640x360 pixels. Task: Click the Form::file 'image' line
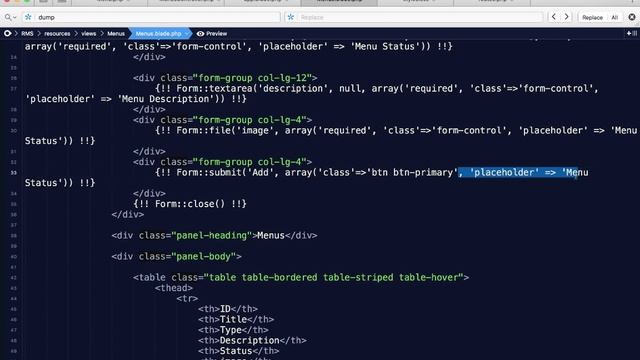tap(396, 131)
